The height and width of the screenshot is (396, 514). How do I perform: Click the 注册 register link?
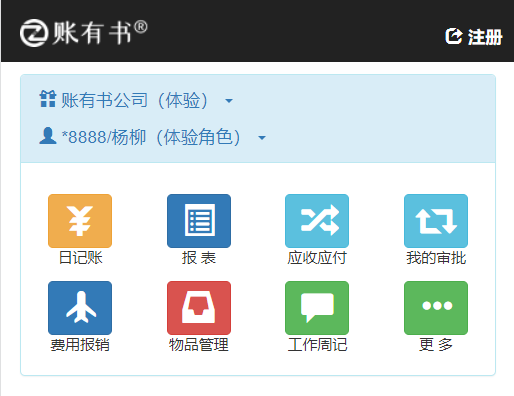click(474, 36)
